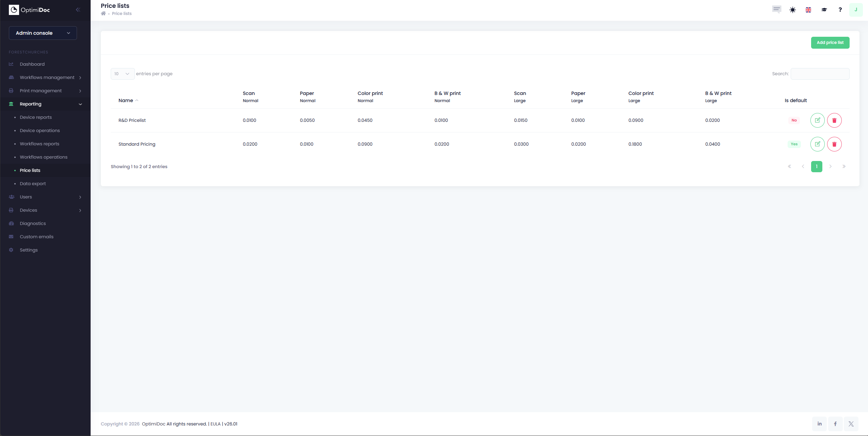Click the question mark help icon
868x436 pixels.
[x=840, y=10]
